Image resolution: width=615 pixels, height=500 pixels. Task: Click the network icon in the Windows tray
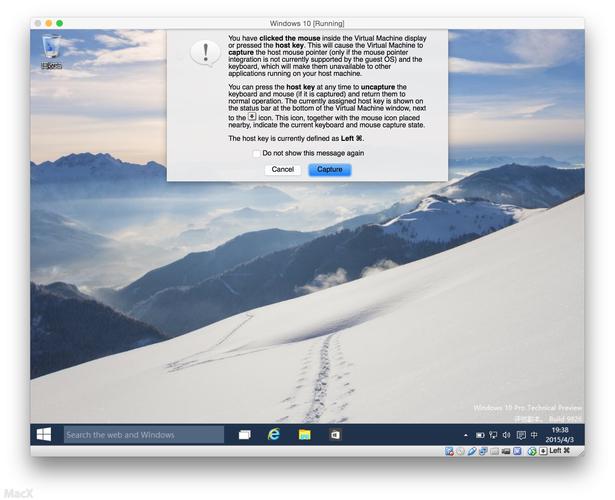[493, 435]
